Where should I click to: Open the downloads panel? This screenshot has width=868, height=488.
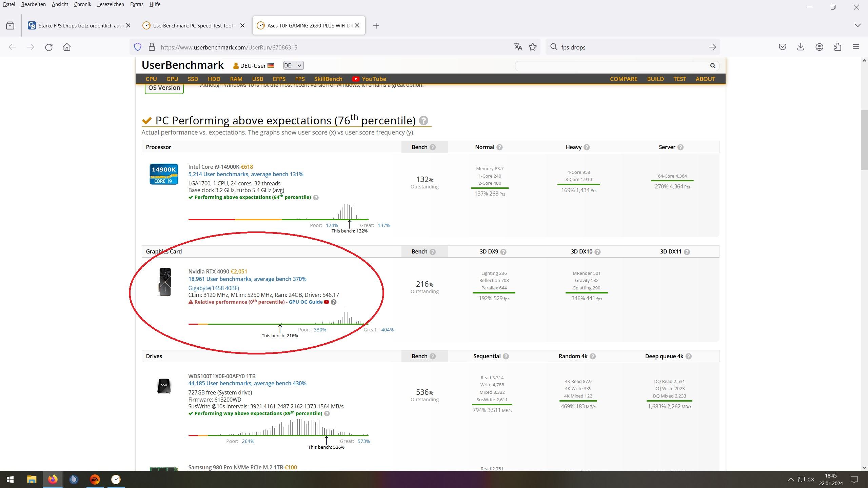[x=801, y=47]
